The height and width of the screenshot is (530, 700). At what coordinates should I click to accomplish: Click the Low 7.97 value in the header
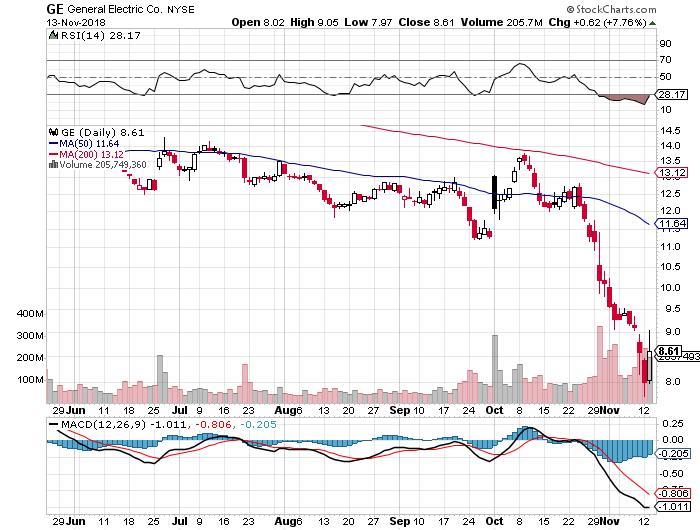368,22
